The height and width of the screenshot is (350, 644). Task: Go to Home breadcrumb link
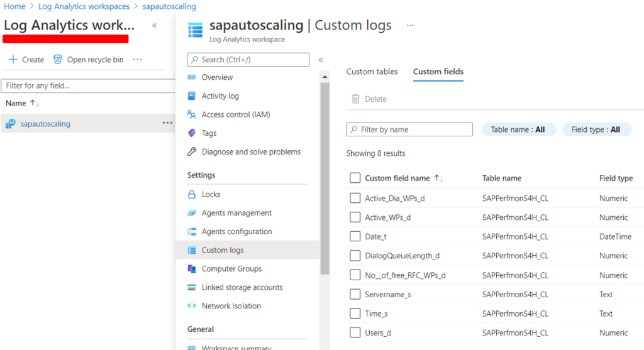click(14, 6)
